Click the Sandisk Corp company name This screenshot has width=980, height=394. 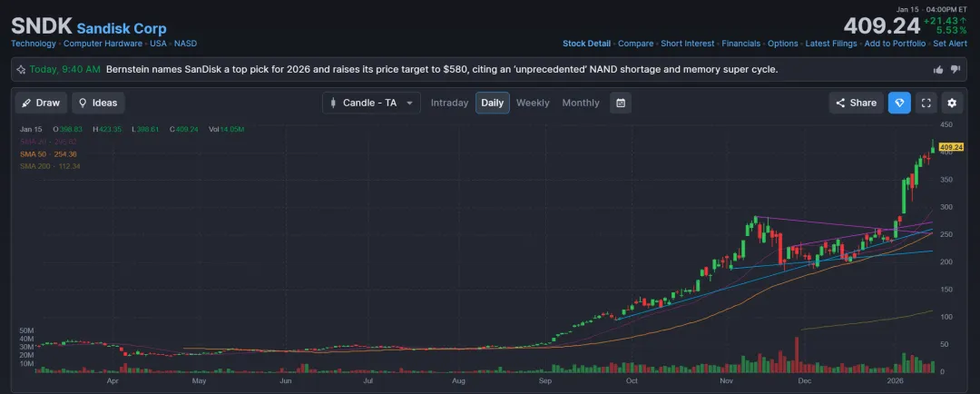click(x=122, y=28)
